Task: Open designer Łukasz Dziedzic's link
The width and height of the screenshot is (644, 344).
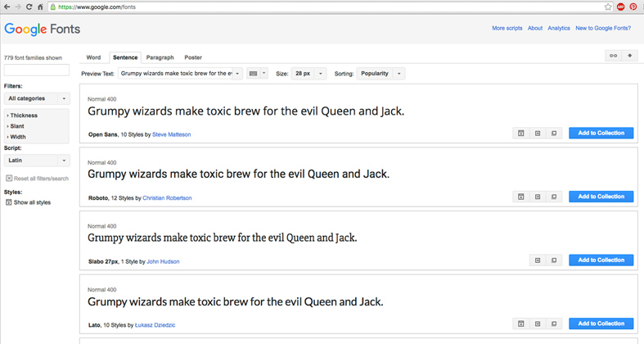Action: [x=155, y=325]
